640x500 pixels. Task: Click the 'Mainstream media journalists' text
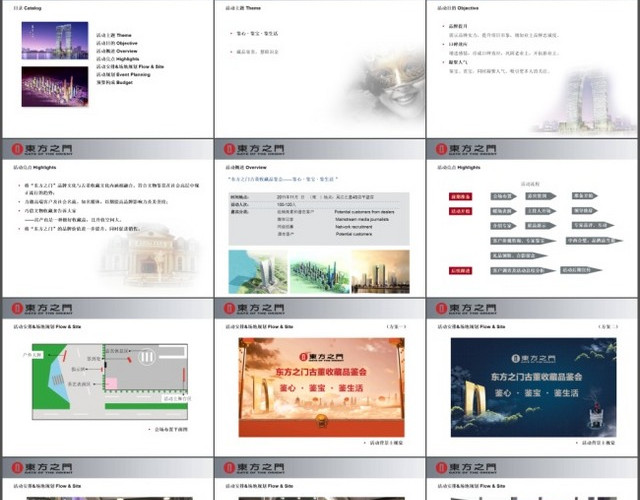coord(362,219)
